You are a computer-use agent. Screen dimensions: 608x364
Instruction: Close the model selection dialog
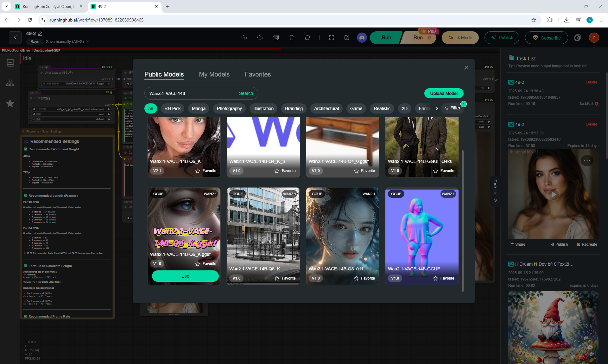click(x=466, y=68)
